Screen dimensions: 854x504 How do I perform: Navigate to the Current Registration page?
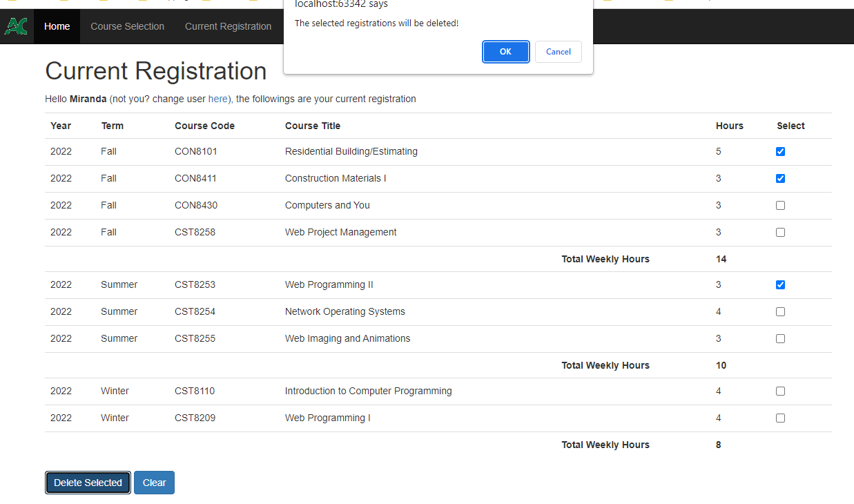[x=228, y=26]
